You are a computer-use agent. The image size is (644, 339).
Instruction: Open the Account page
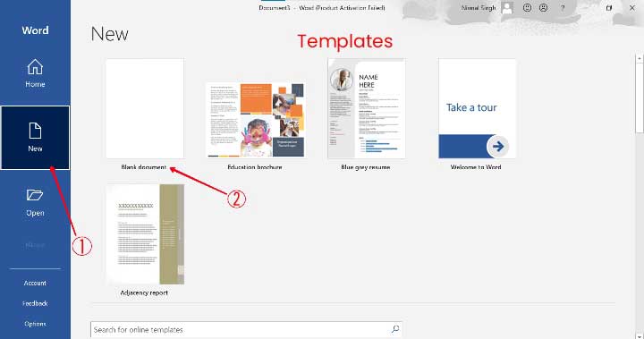tap(35, 283)
